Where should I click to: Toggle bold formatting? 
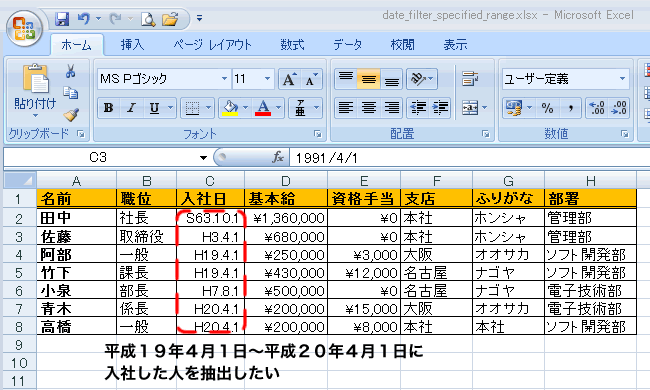click(x=109, y=108)
